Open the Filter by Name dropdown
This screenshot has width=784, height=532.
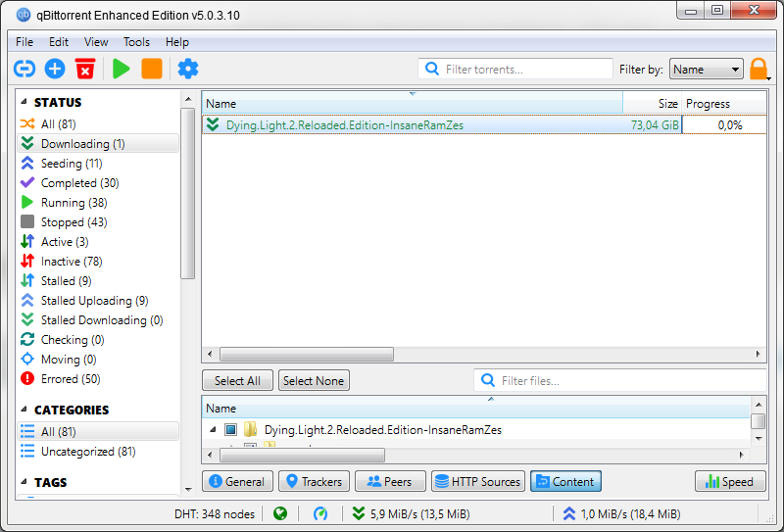pyautogui.click(x=706, y=69)
